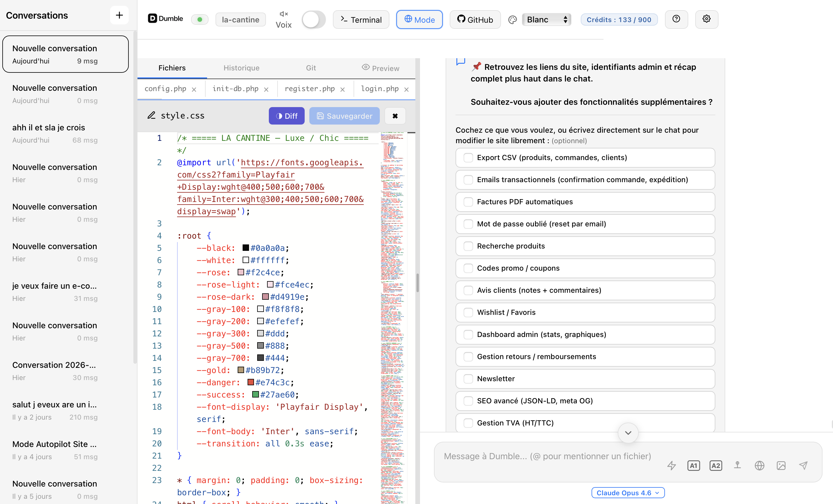Open the help icon near credits
The width and height of the screenshot is (833, 504).
pyautogui.click(x=676, y=19)
